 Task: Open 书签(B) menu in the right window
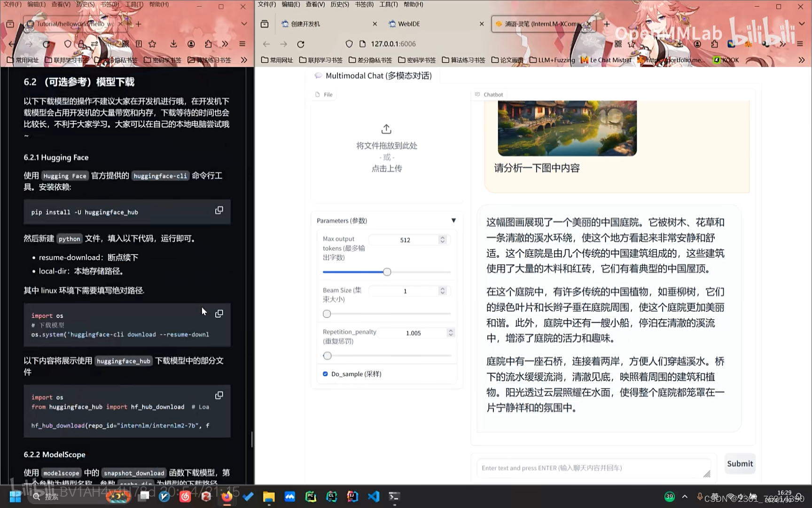364,4
